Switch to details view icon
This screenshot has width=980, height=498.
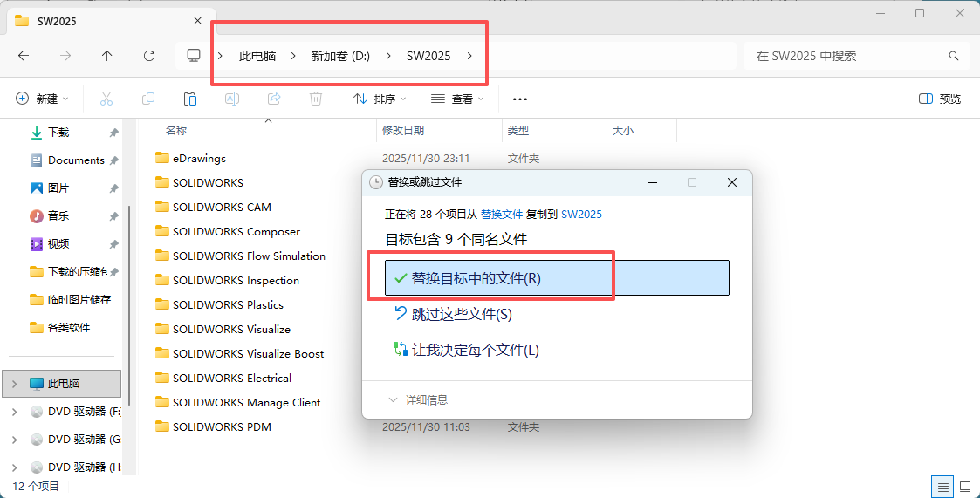942,486
